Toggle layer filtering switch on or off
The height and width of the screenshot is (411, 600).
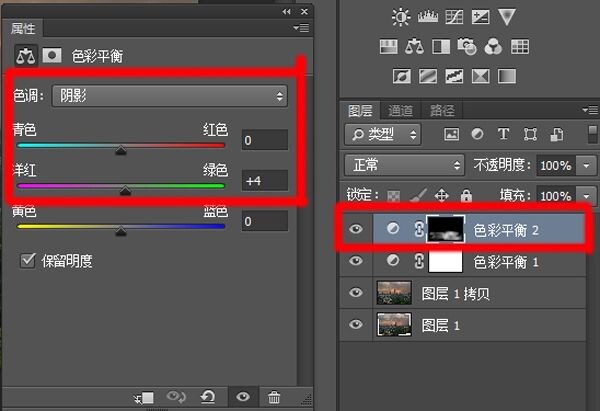(592, 135)
